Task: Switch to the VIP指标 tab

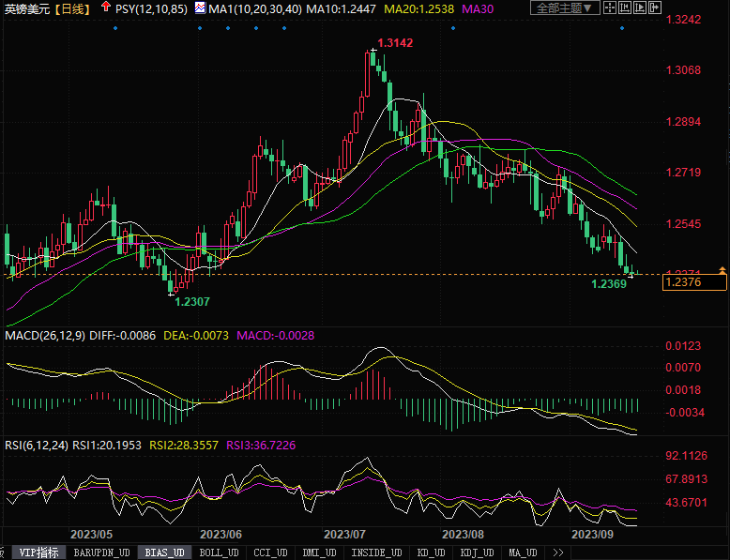Action: pyautogui.click(x=38, y=552)
